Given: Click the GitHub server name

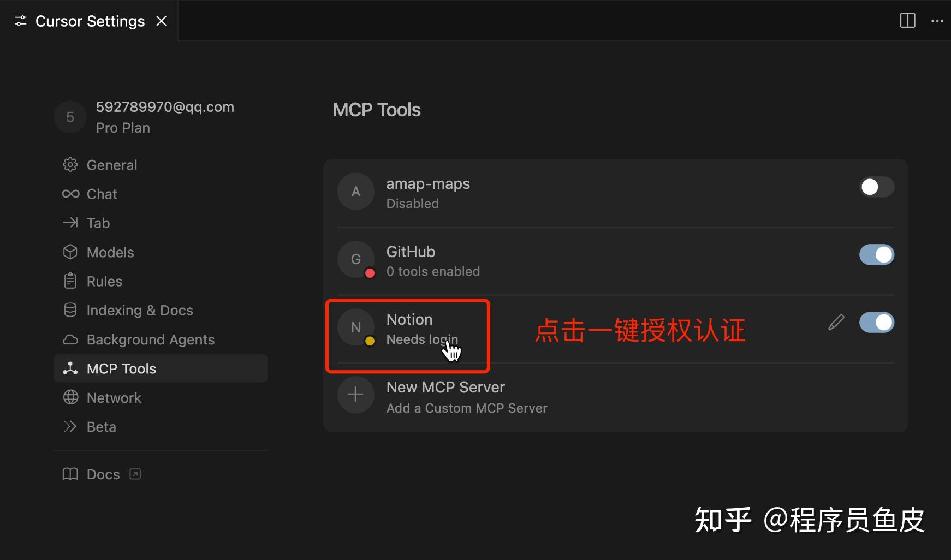Looking at the screenshot, I should click(x=411, y=252).
